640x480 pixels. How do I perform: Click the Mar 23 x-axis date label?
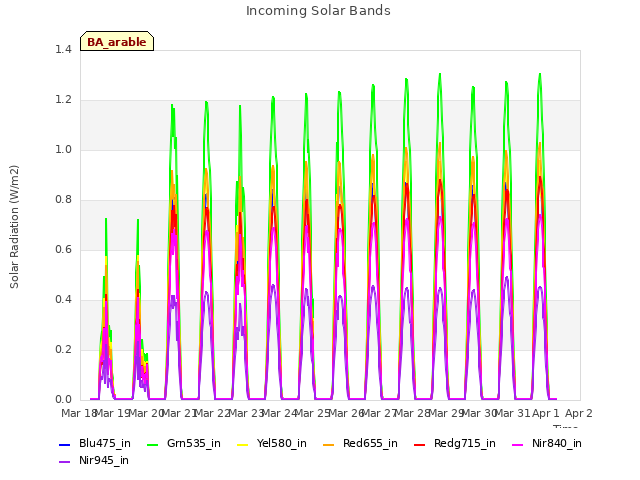(246, 414)
